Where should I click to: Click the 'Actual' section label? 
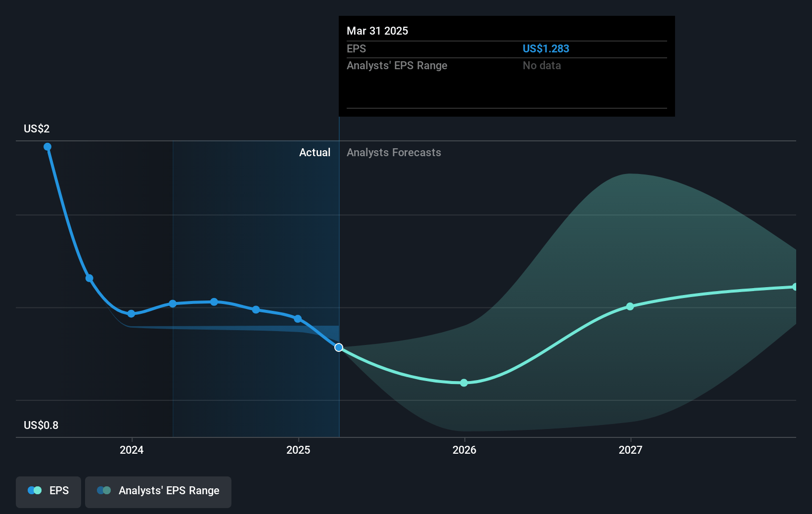click(315, 152)
